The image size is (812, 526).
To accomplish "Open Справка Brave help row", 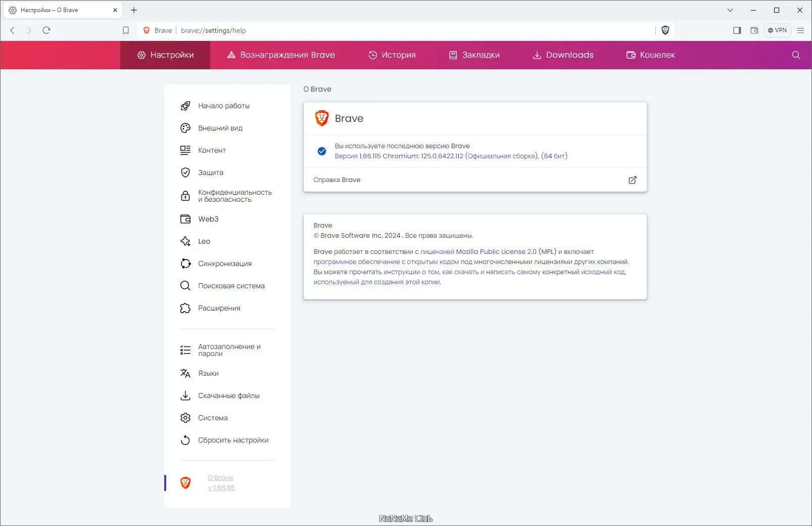I will [x=475, y=180].
